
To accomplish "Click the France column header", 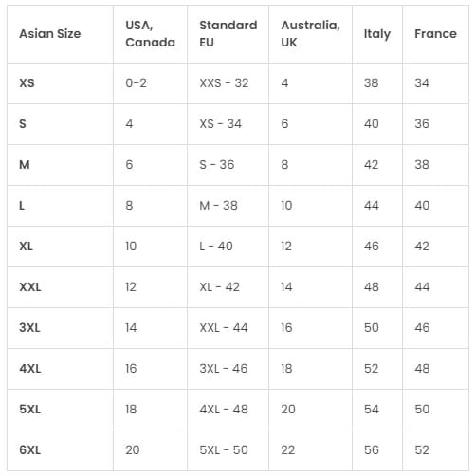I will coord(435,34).
